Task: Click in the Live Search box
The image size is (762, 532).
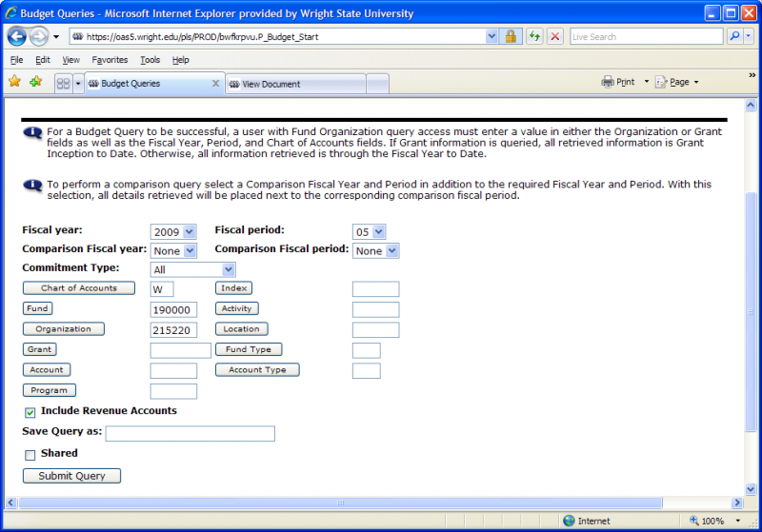Action: (647, 36)
